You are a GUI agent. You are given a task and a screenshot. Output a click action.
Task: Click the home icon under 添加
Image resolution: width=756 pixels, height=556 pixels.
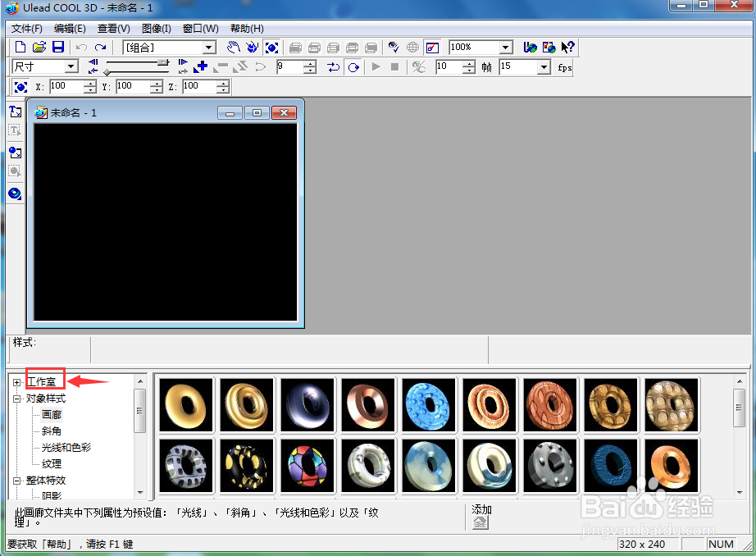pyautogui.click(x=480, y=522)
